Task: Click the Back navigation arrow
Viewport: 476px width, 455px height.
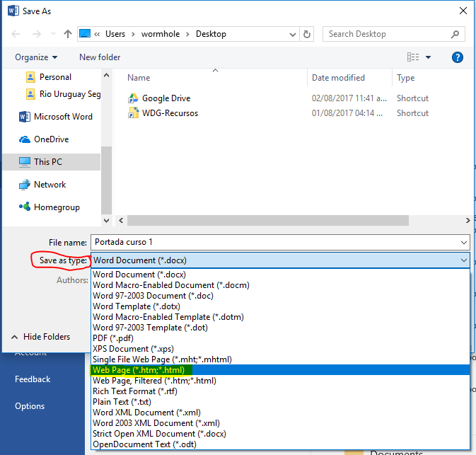Action: [x=16, y=34]
